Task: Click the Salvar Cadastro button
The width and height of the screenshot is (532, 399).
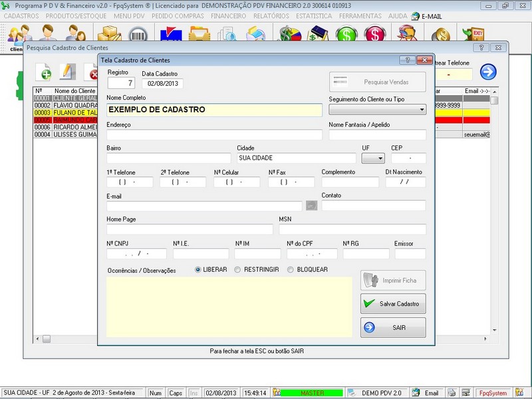Action: point(393,303)
